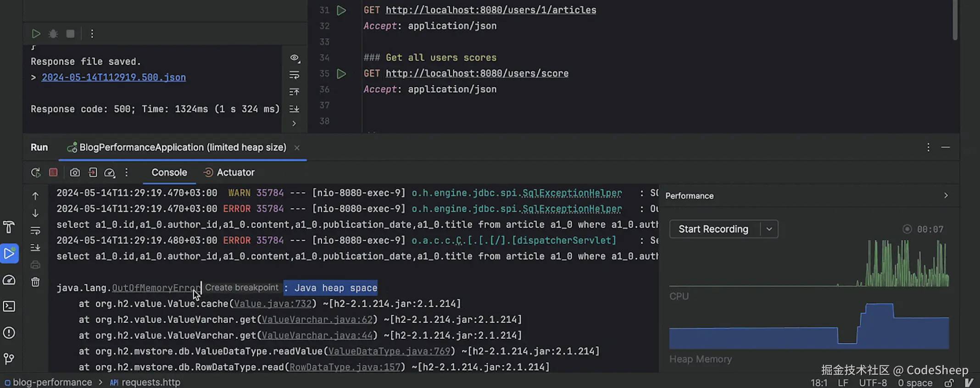Screen dimensions: 980x388
Task: Open Services toolbar more options menu
Action: coord(92,34)
